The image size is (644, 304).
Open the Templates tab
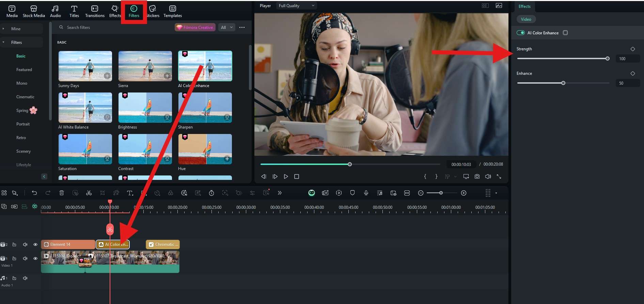point(173,11)
